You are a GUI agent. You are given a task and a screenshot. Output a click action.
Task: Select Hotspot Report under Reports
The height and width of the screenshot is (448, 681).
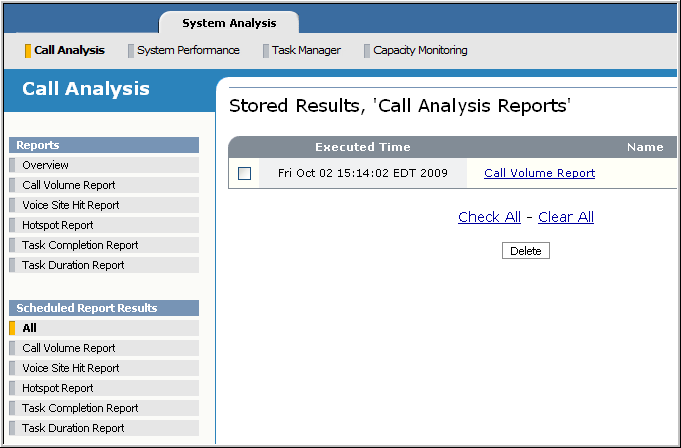coord(58,225)
